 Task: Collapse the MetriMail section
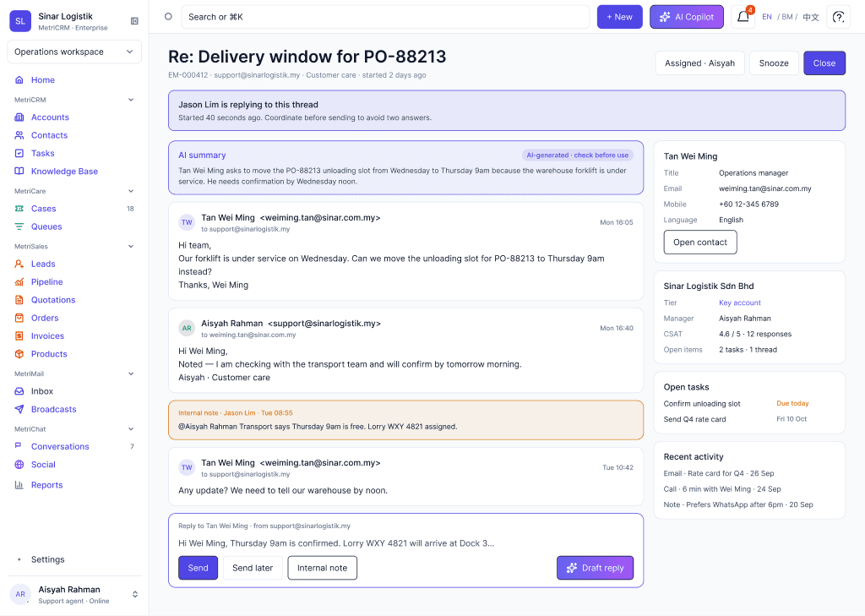[131, 373]
